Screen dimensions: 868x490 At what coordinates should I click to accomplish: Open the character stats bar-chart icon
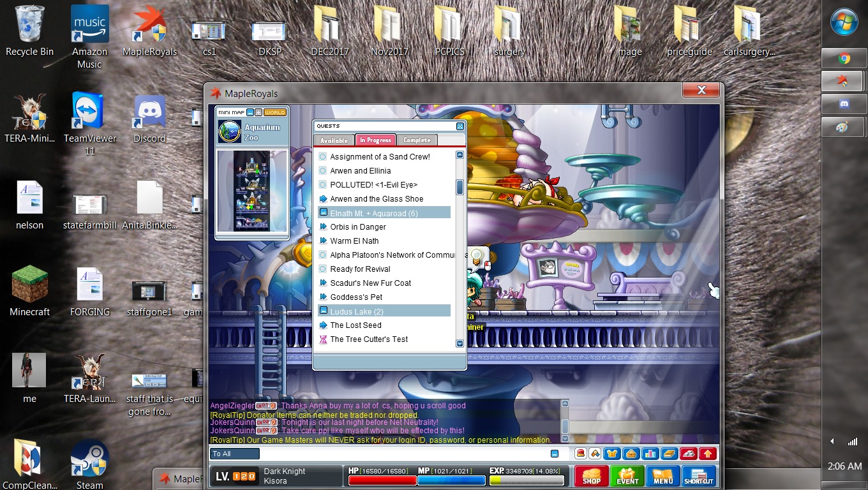pyautogui.click(x=650, y=454)
